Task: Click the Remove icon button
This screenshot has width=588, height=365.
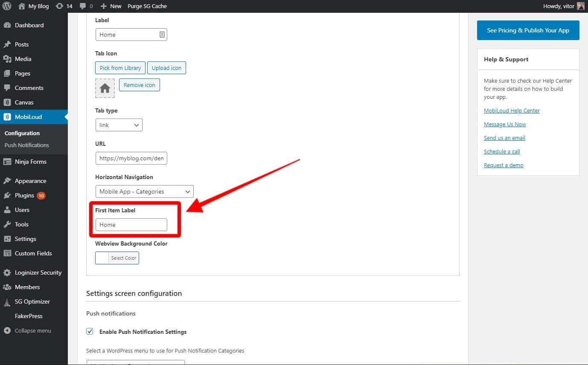Action: [x=140, y=85]
